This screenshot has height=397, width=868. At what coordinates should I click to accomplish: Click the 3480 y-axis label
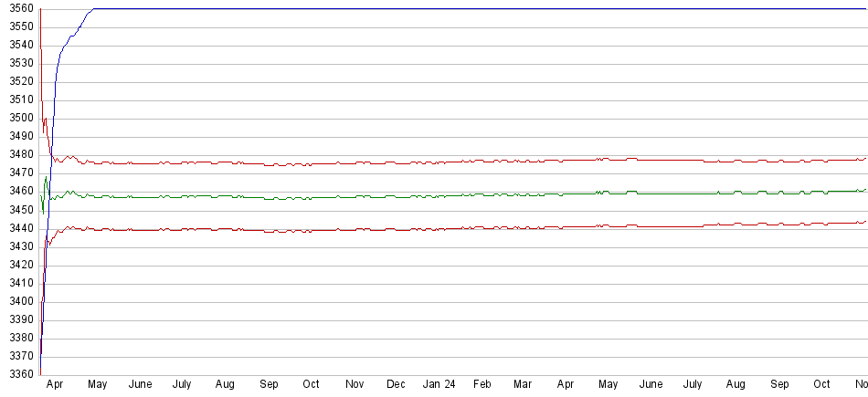(18, 155)
